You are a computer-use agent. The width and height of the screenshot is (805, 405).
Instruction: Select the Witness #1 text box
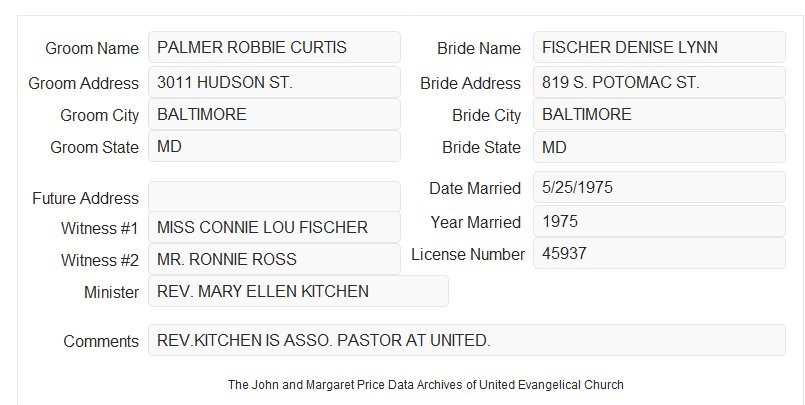coord(274,227)
